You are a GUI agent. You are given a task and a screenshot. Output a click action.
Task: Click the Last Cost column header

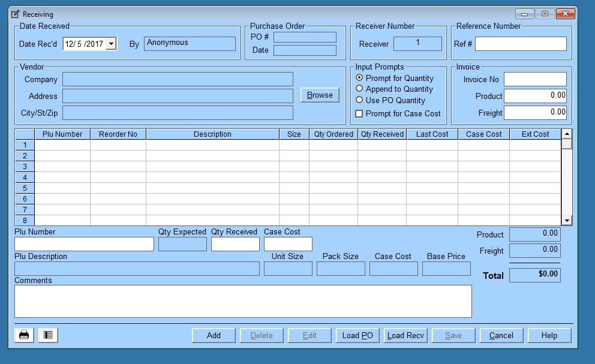pyautogui.click(x=432, y=134)
